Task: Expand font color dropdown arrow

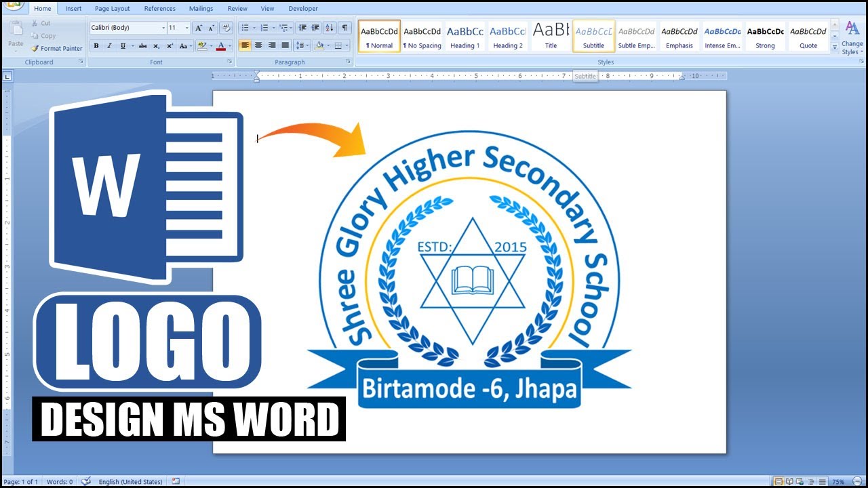Action: coord(230,46)
